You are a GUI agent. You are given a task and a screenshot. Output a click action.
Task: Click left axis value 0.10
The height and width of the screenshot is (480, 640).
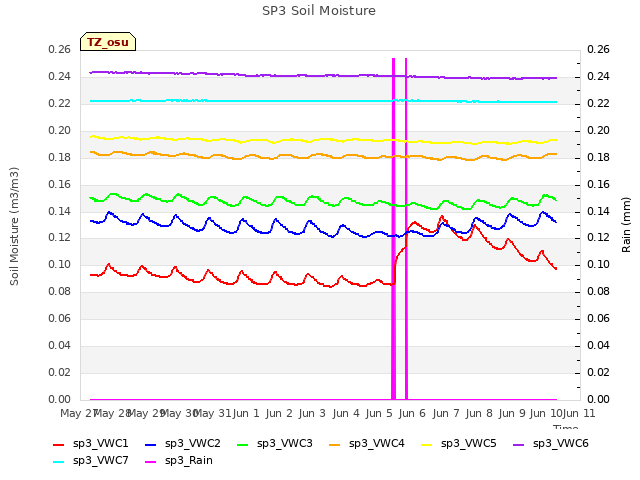tap(60, 264)
